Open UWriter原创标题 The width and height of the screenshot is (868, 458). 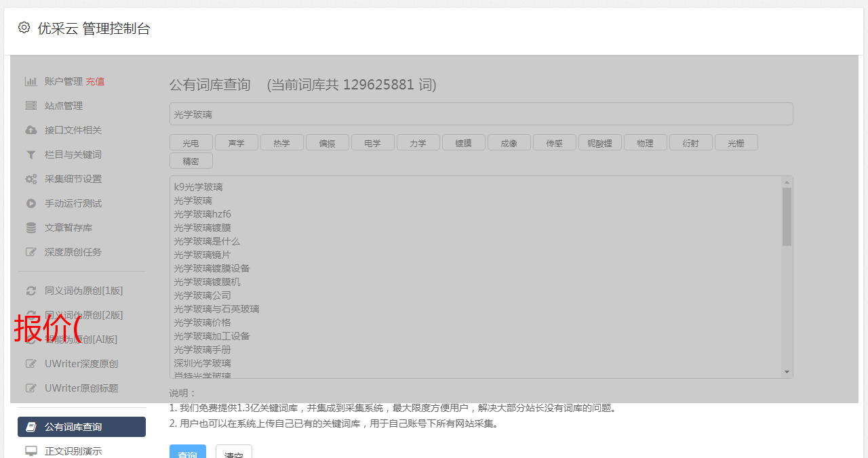tap(81, 388)
